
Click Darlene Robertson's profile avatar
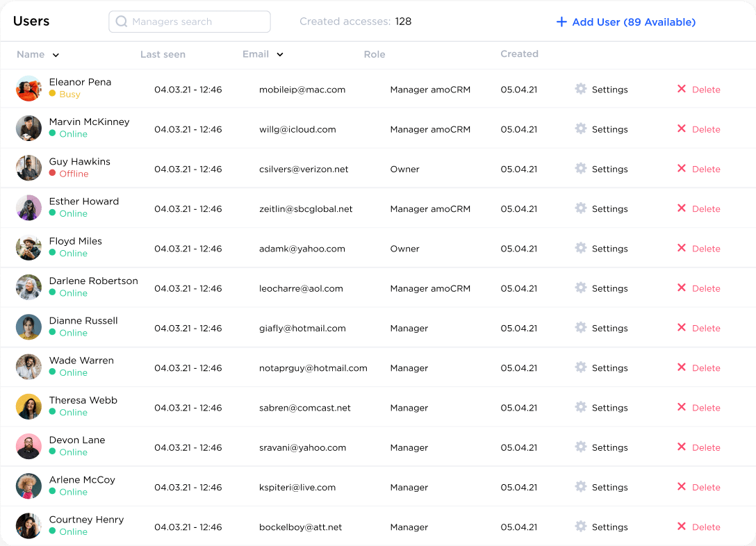(x=28, y=287)
